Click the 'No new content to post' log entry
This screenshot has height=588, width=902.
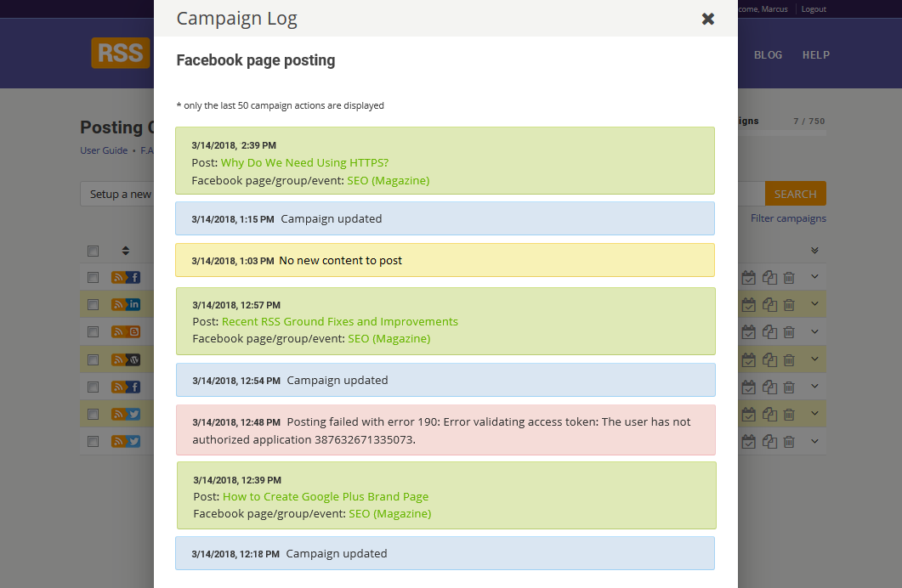pos(445,260)
